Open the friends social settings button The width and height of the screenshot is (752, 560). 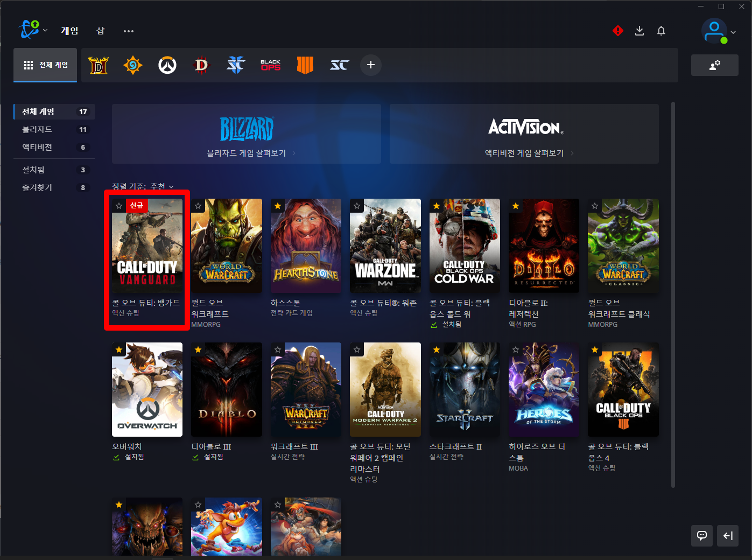coord(715,65)
